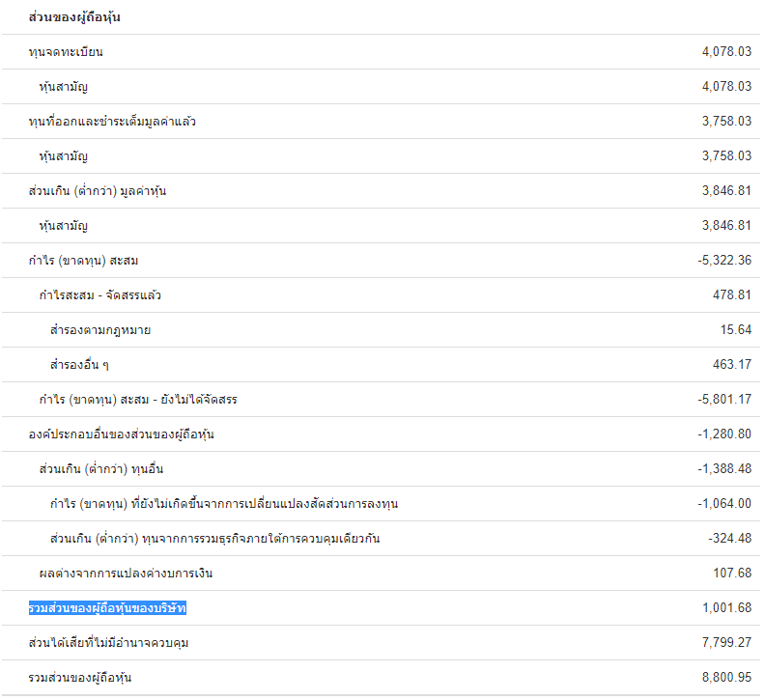Click value -5,801.17 for unappropriated retained earnings
Viewport: 765px width, 700px height.
coord(724,400)
